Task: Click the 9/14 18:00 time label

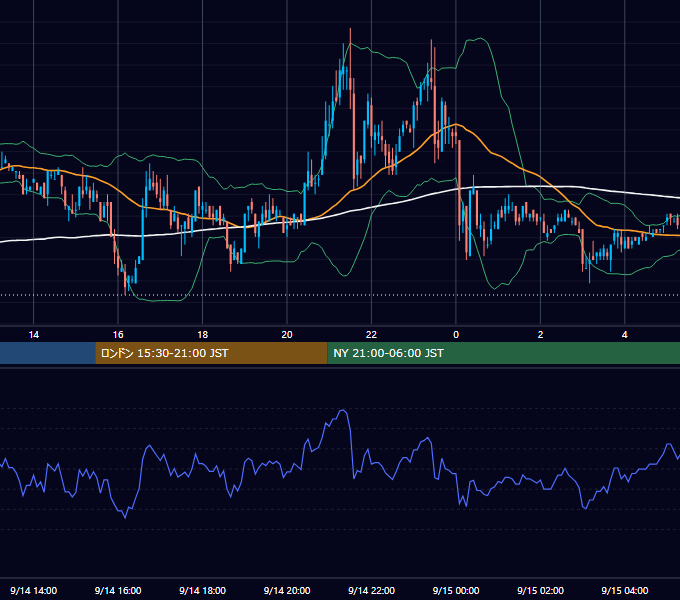Action: (x=203, y=590)
